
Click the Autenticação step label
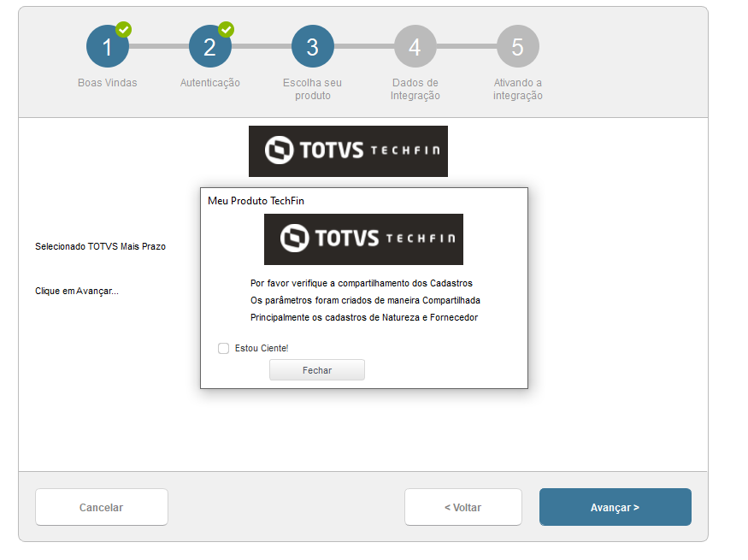pyautogui.click(x=210, y=83)
